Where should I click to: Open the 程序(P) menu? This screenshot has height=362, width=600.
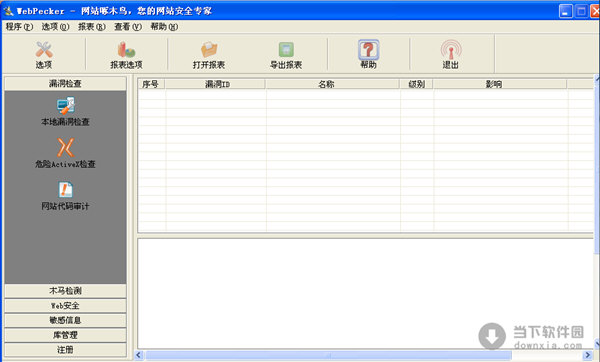click(19, 26)
